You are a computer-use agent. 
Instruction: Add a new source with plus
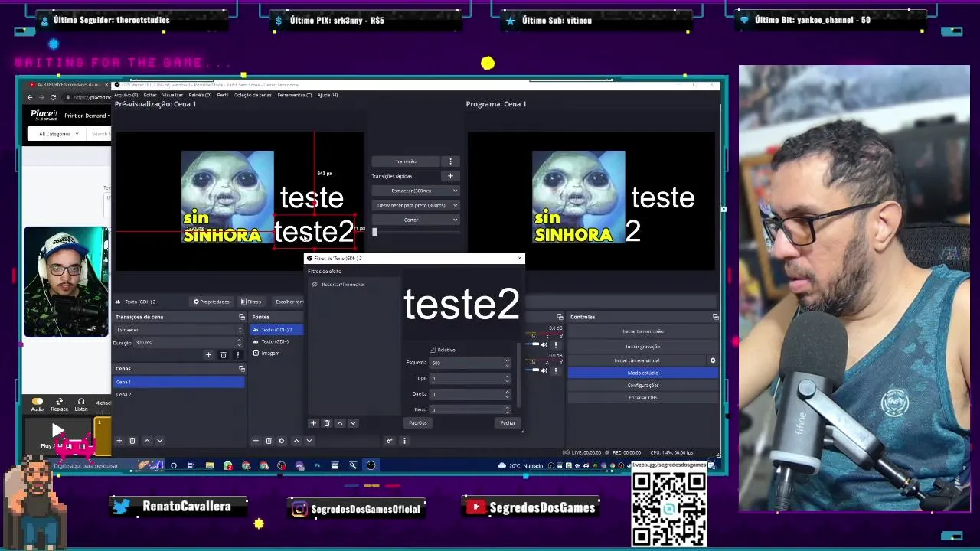coord(256,441)
